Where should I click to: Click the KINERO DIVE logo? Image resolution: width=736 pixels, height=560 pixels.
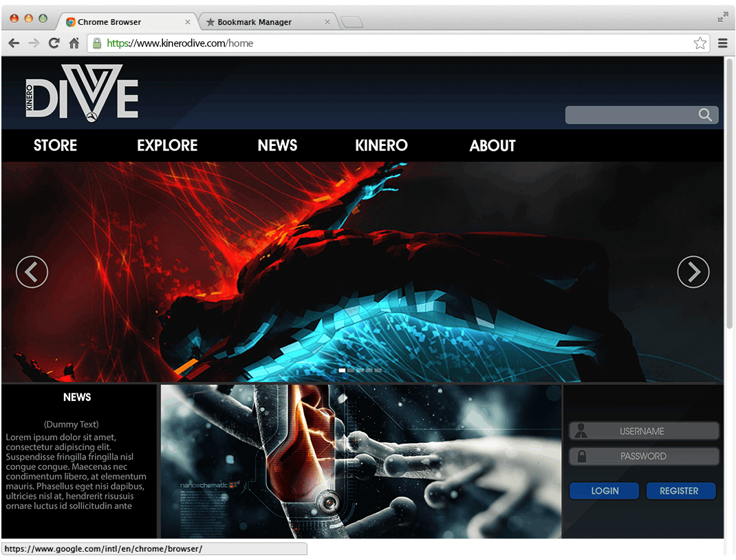[82, 93]
